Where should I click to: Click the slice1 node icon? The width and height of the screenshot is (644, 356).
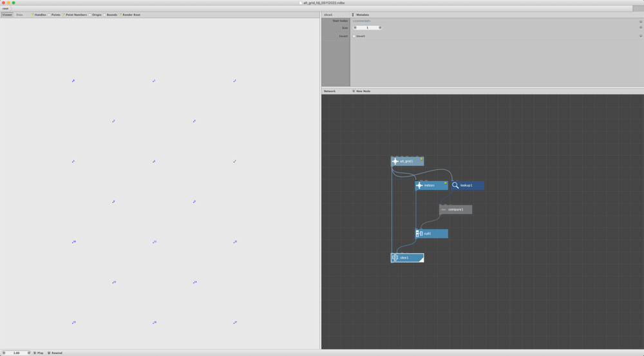pos(395,258)
